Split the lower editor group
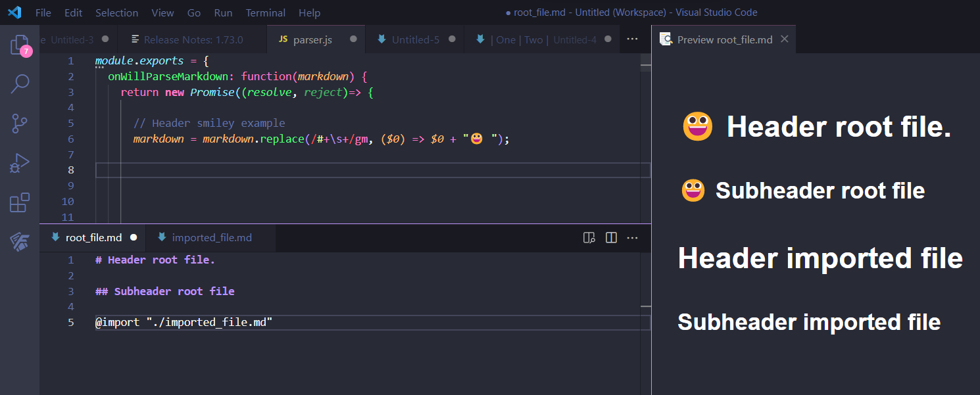Image resolution: width=980 pixels, height=395 pixels. click(611, 237)
